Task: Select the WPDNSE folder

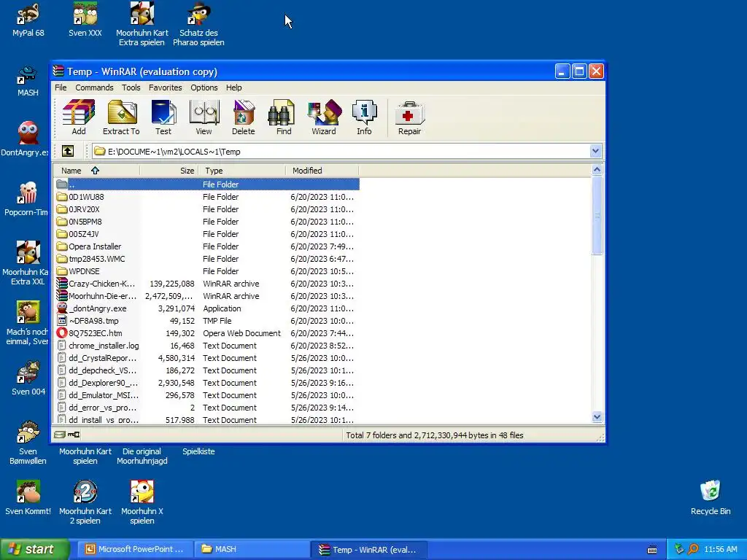Action: (x=206, y=271)
